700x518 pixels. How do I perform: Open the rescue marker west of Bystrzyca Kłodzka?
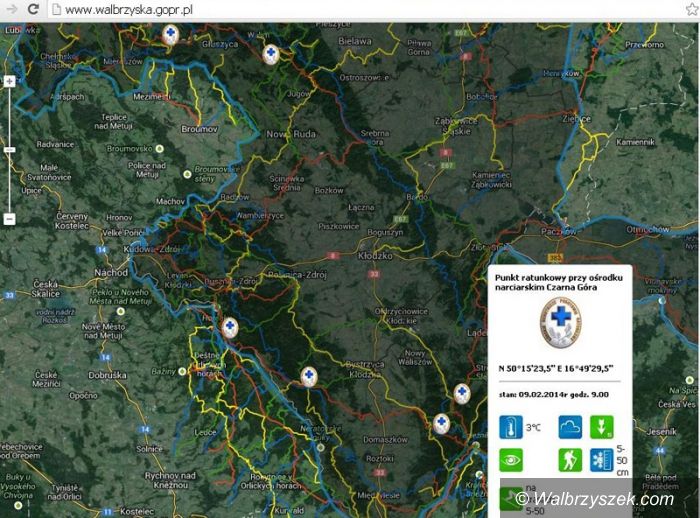coord(309,376)
